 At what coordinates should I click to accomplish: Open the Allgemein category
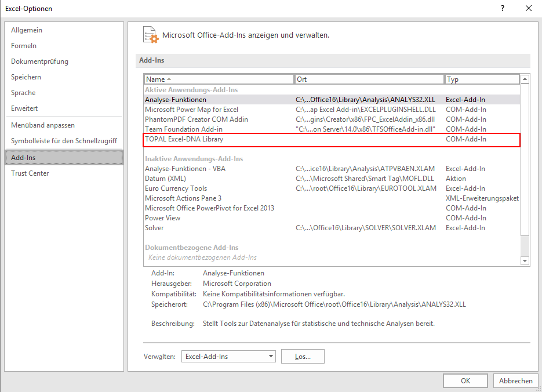27,30
